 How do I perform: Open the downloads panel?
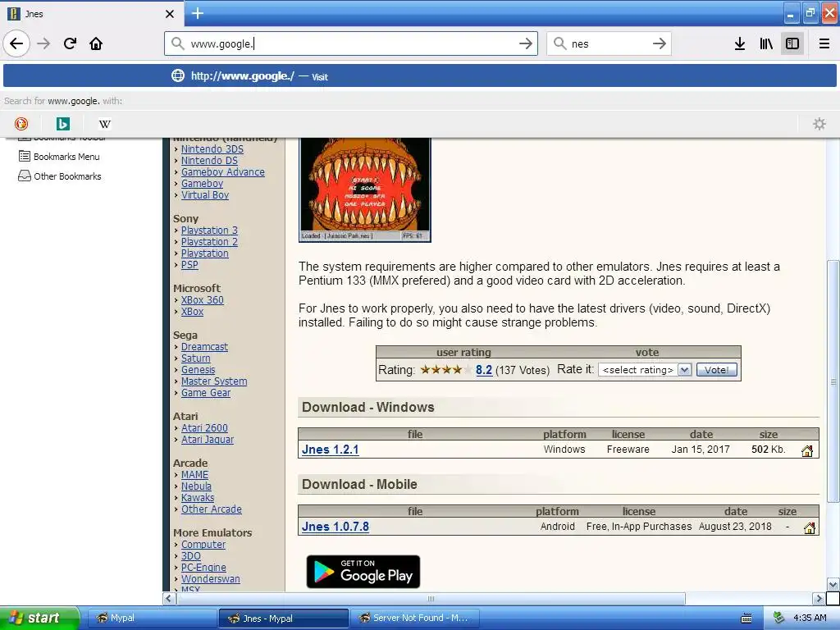click(x=740, y=43)
